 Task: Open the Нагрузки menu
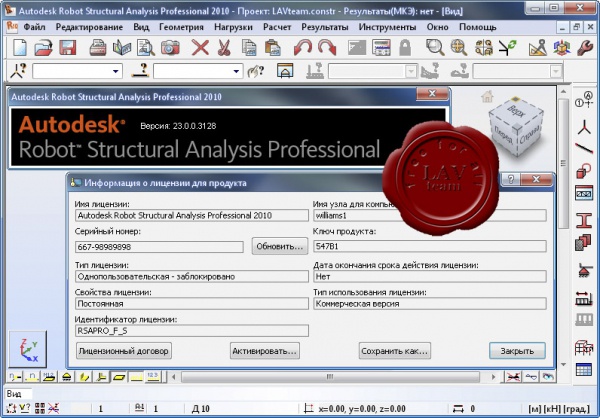point(233,27)
